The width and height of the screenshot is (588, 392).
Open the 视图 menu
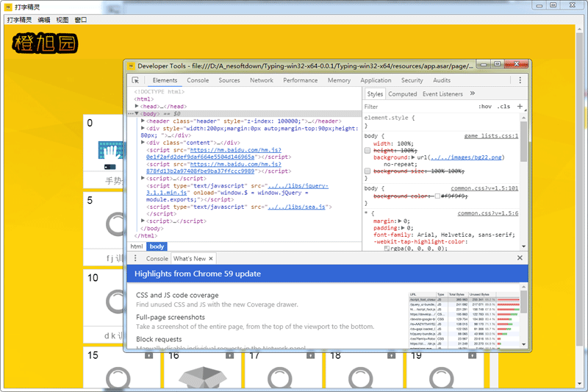(62, 20)
